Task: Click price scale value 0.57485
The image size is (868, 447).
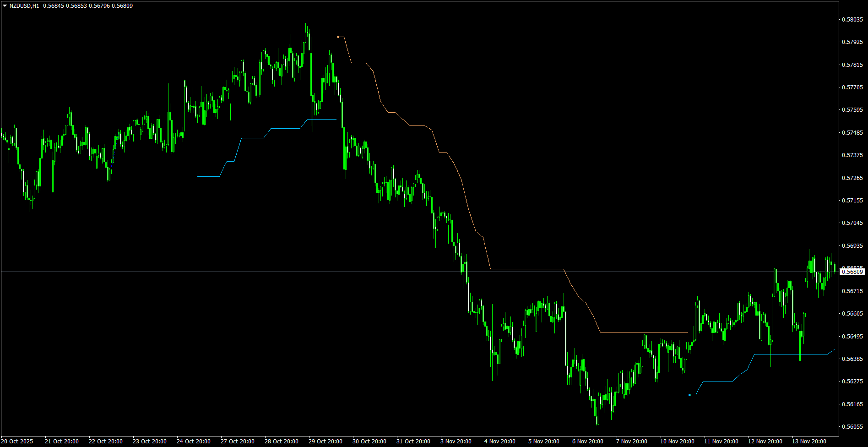Action: click(852, 133)
